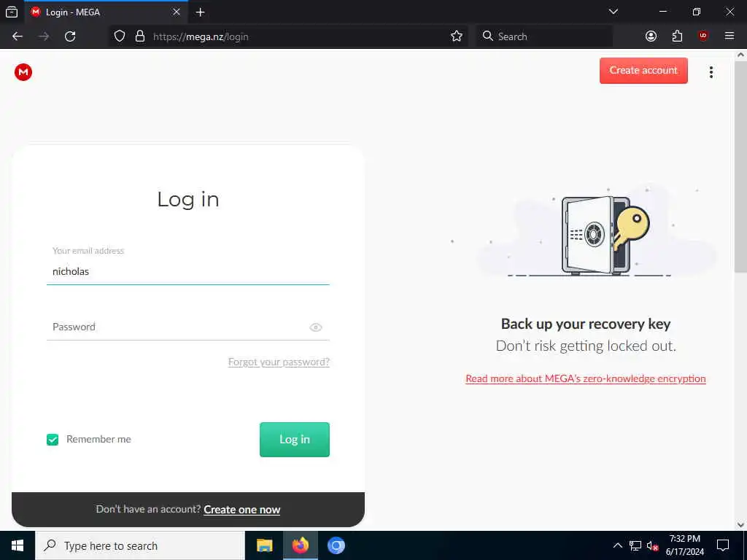
Task: Open the three-dot page menu
Action: click(x=711, y=72)
